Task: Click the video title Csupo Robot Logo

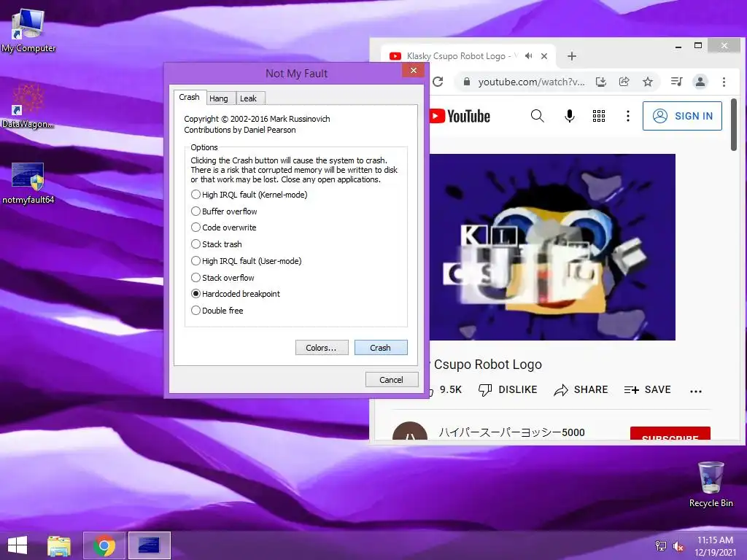Action: 487,365
